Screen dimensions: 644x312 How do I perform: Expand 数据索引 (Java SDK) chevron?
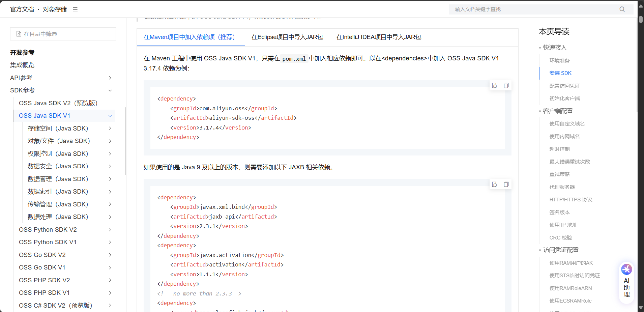coord(110,192)
